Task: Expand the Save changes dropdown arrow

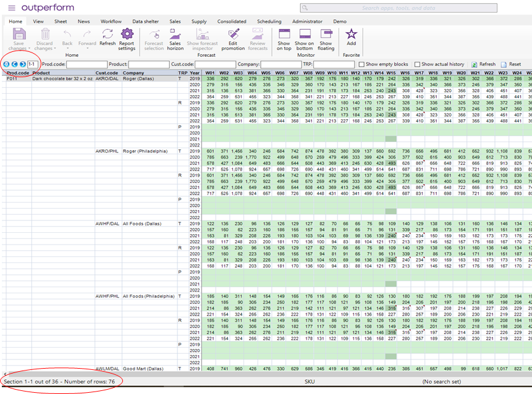Action: click(x=29, y=48)
